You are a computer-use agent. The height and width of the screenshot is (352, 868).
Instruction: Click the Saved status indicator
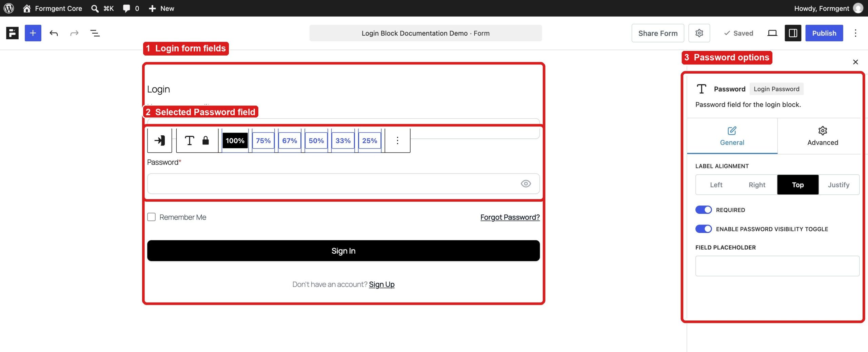[738, 33]
